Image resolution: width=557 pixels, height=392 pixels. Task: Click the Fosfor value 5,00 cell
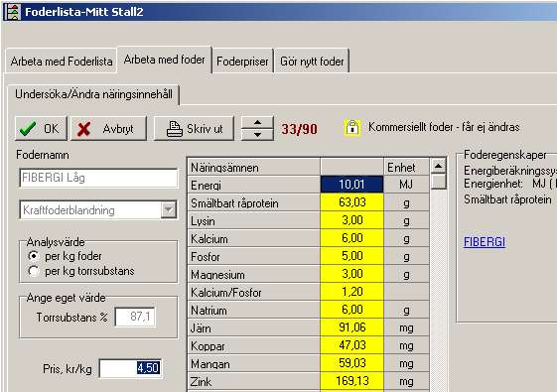tap(351, 256)
